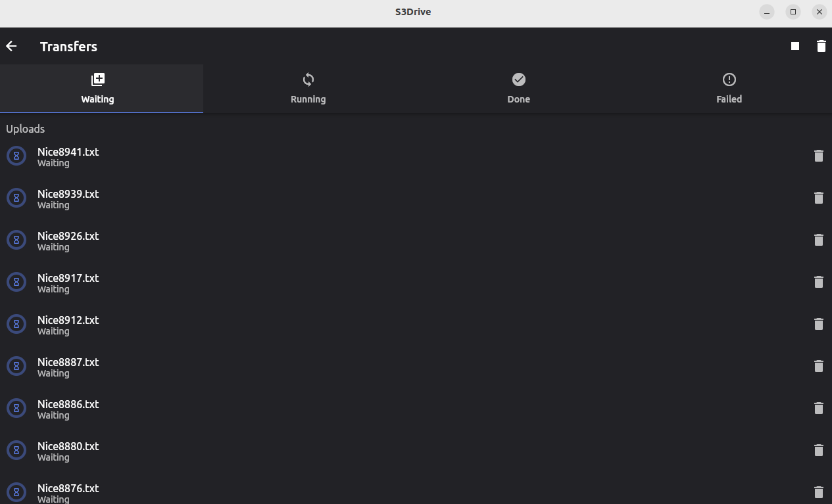Select hourglass icon of Nice8887.txt
The width and height of the screenshot is (832, 504).
click(16, 366)
